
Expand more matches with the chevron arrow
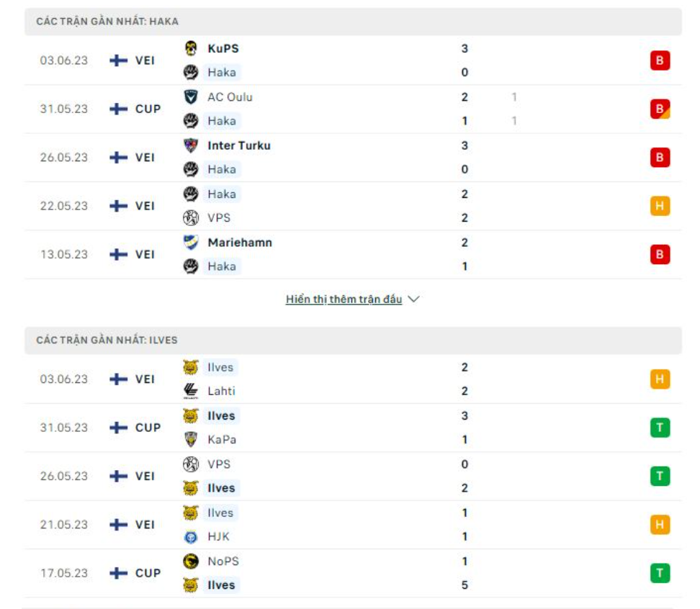point(413,299)
